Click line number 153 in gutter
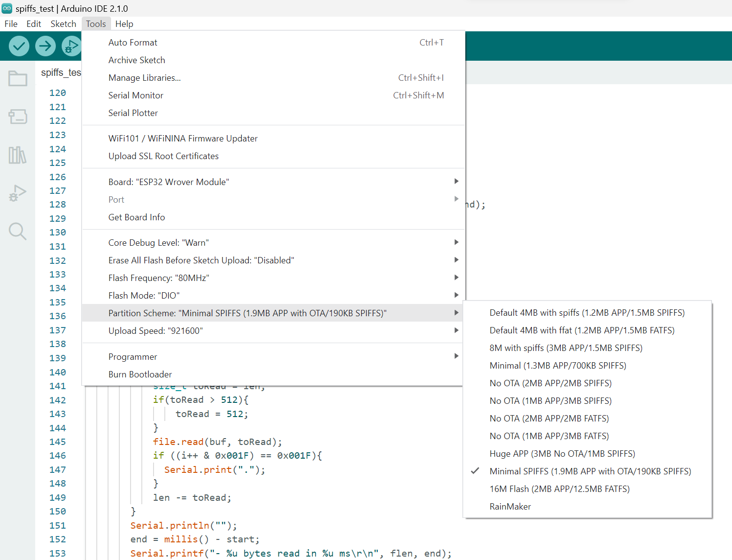Screen dimensions: 732x560 (x=57, y=553)
